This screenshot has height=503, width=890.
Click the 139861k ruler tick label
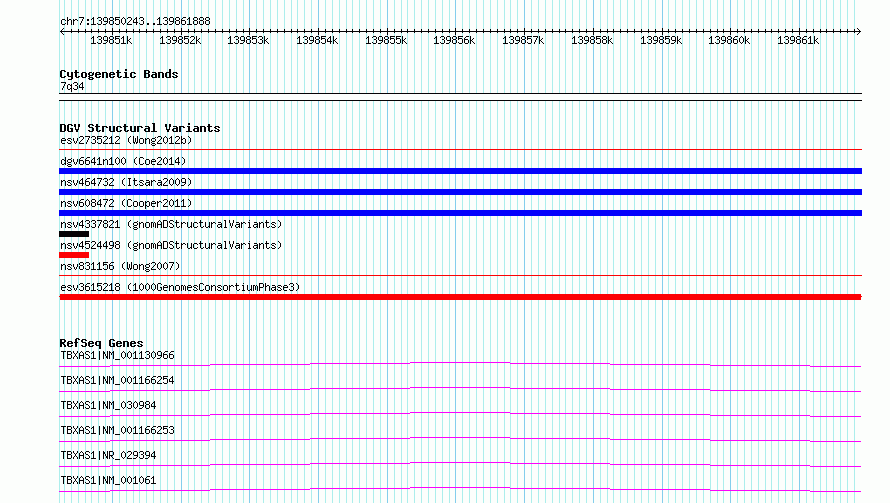(798, 40)
